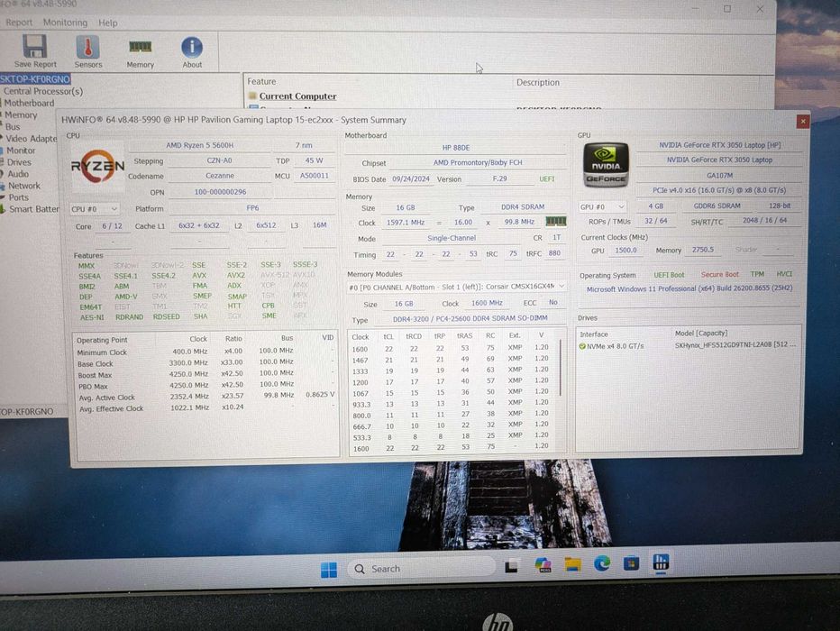Click the UEFI Boot label
The height and width of the screenshot is (631, 840).
pos(669,275)
